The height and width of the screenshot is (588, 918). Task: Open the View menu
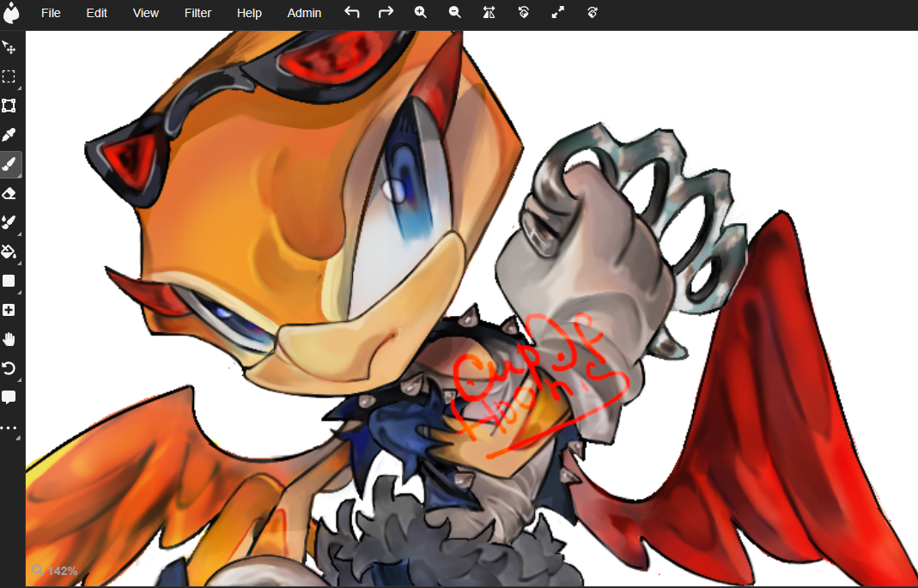point(146,13)
